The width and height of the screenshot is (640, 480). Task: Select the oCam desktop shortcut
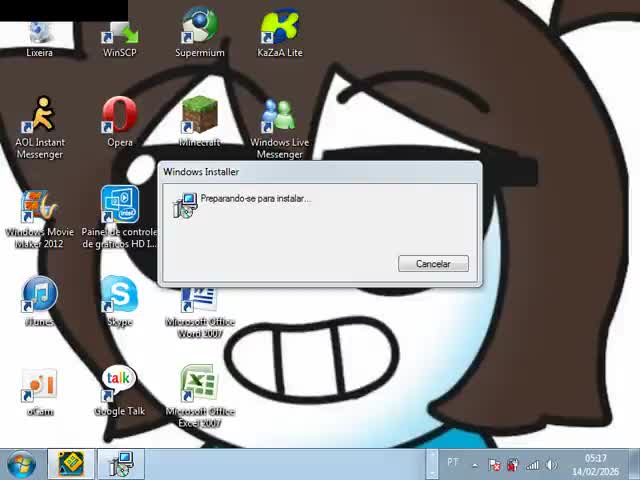point(40,386)
